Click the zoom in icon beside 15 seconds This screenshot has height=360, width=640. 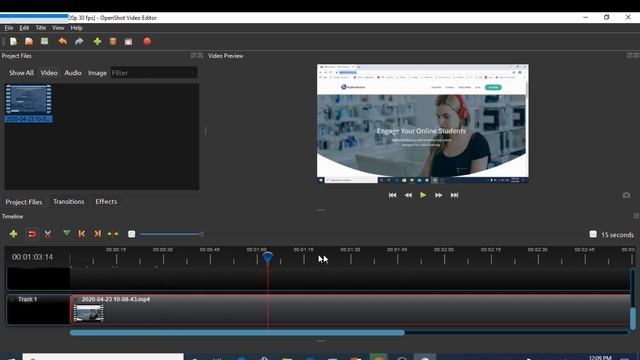(x=593, y=234)
